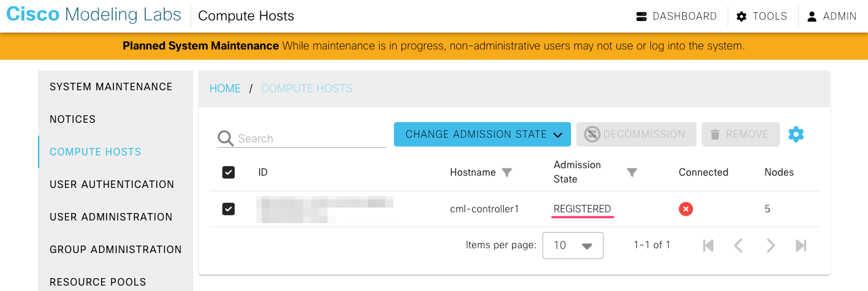
Task: Go to the first page
Action: [x=708, y=246]
